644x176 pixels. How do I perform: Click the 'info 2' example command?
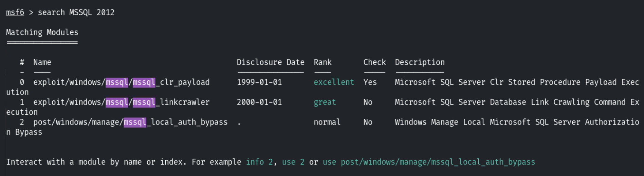[x=259, y=162]
